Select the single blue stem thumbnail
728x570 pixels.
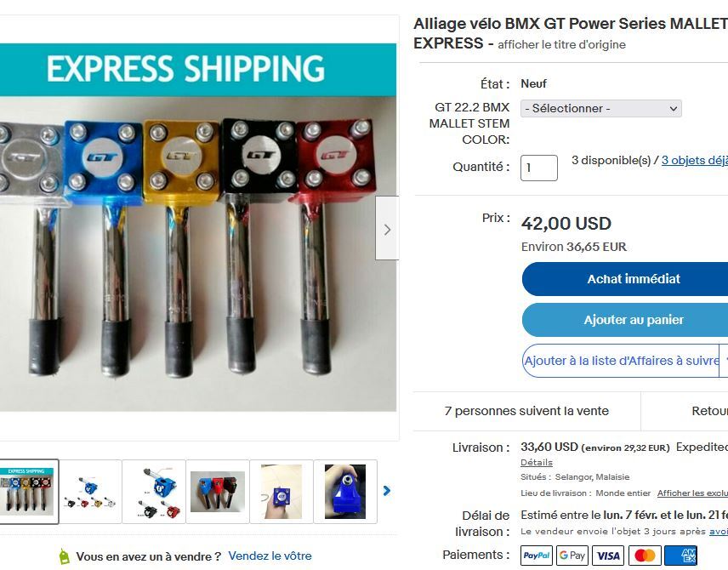pyautogui.click(x=345, y=492)
